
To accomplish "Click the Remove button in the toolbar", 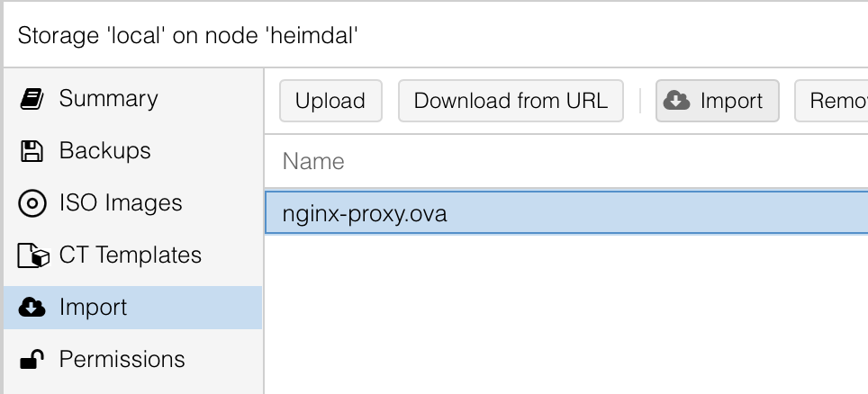I will tap(831, 101).
